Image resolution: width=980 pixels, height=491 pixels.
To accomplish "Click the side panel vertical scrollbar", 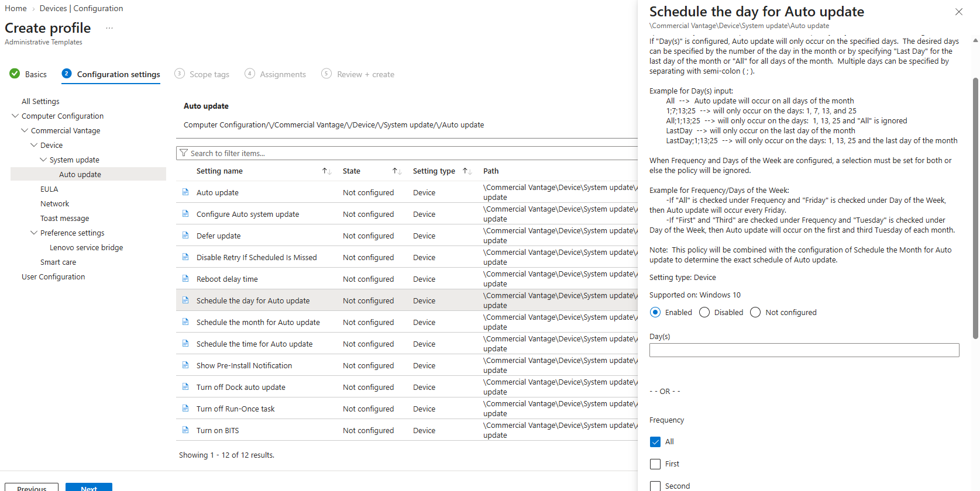I will tap(975, 208).
